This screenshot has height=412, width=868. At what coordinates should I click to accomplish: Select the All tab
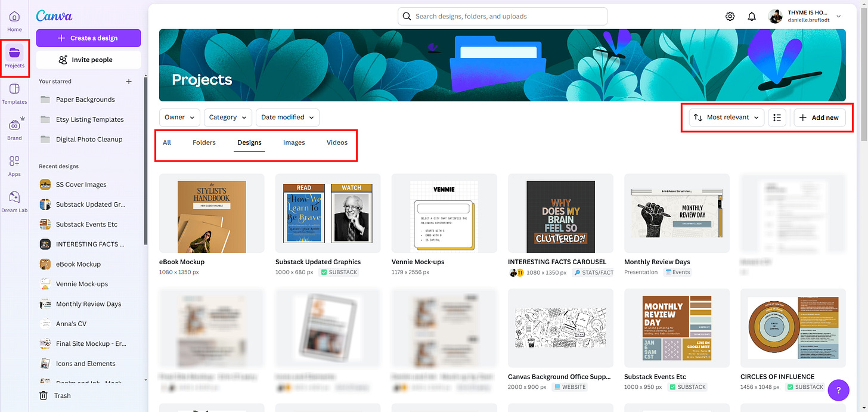click(x=167, y=143)
